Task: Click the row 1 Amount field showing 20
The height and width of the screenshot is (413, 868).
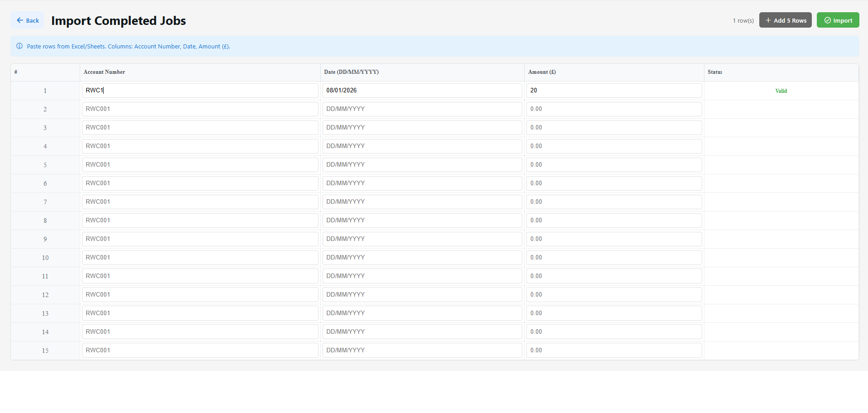Action: pos(614,91)
